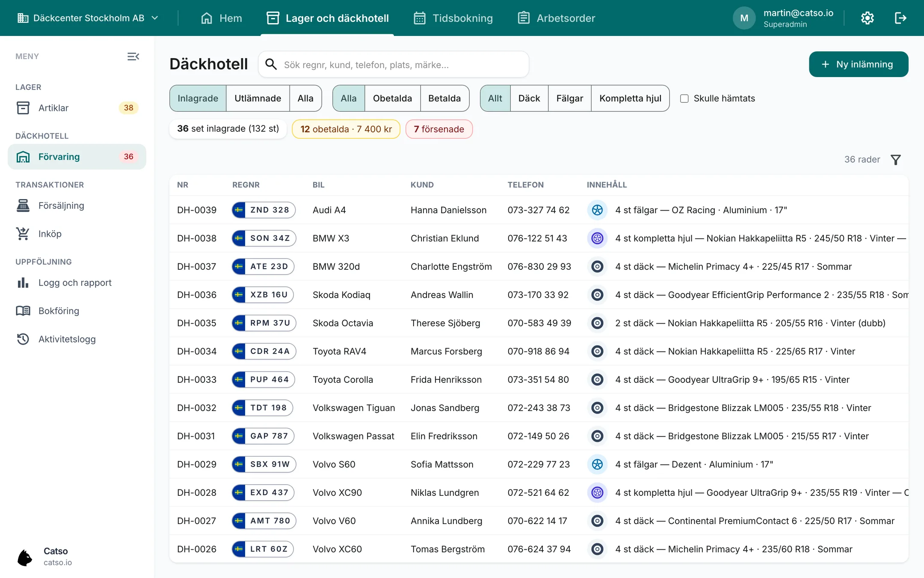Click the user avatar M
924x578 pixels.
pos(744,18)
